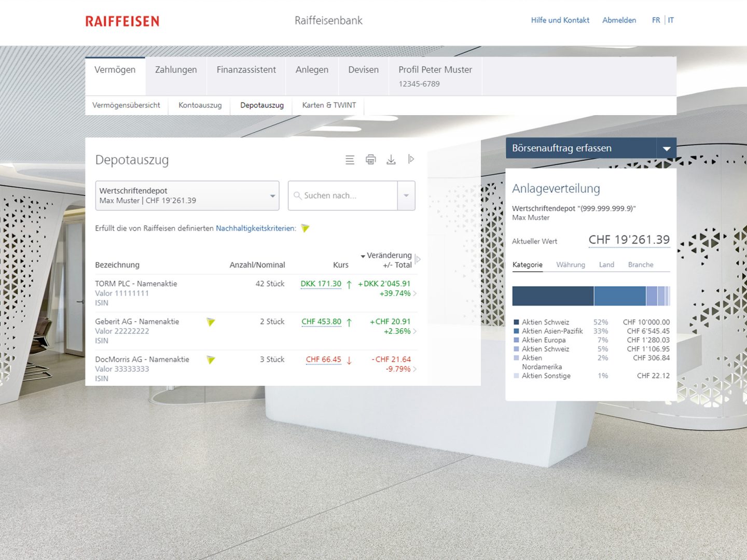Click the dark blue Aktien Schweiz bar segment
Screen dimensions: 747x560
tap(552, 296)
